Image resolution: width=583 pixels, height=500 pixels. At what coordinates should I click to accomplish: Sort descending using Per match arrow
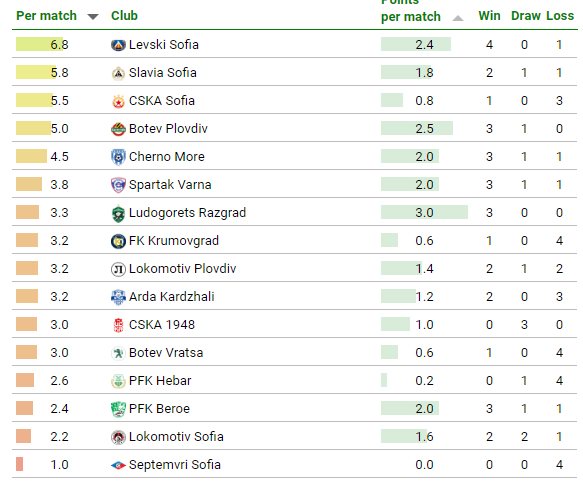tap(93, 16)
